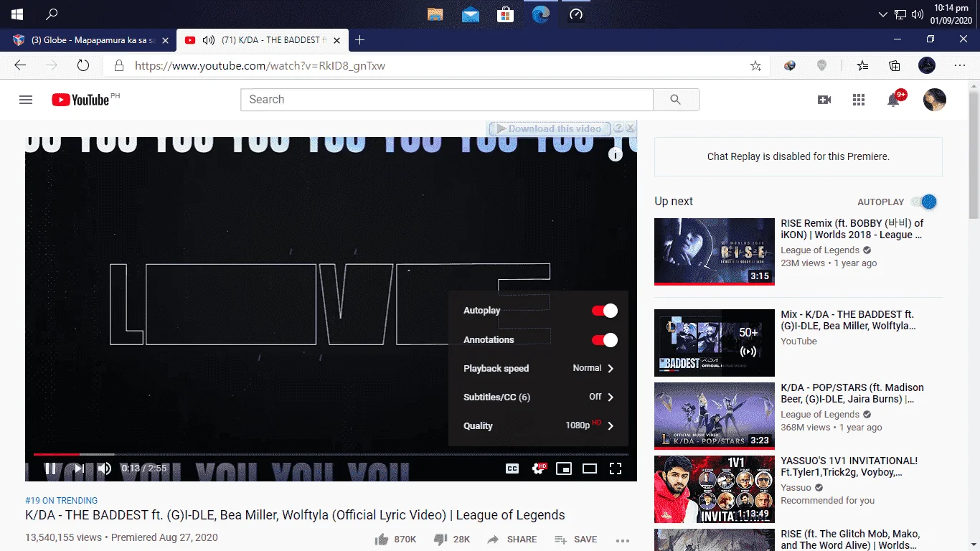Click the search magnifier button
980x551 pixels.
tap(676, 100)
